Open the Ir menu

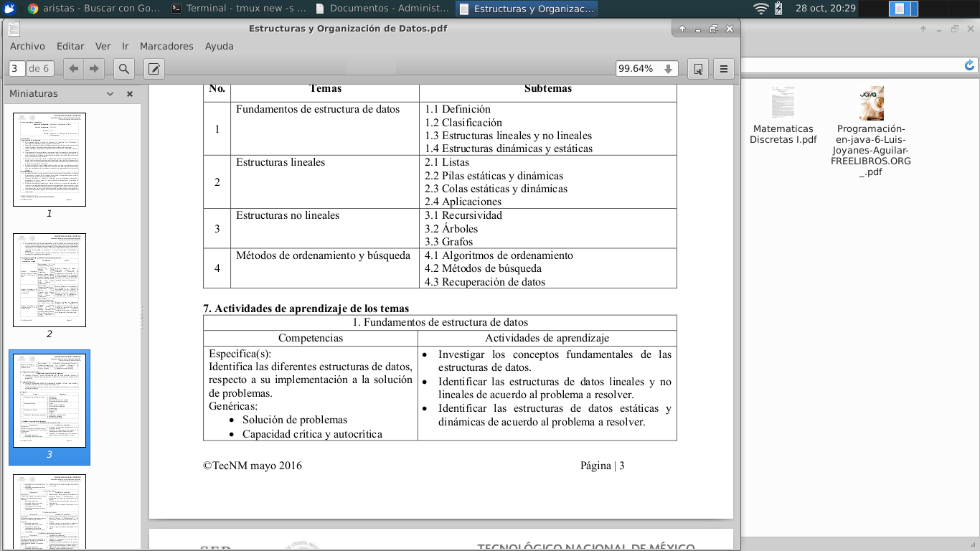[126, 46]
